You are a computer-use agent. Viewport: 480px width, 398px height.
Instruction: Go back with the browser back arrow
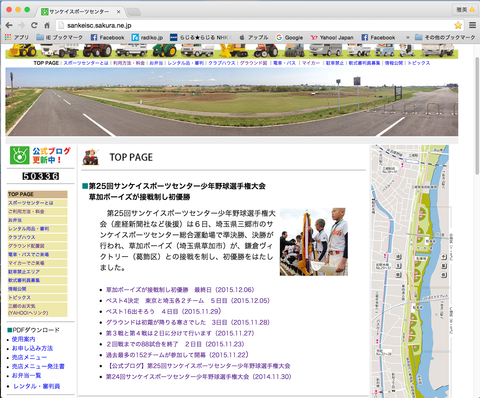point(9,25)
